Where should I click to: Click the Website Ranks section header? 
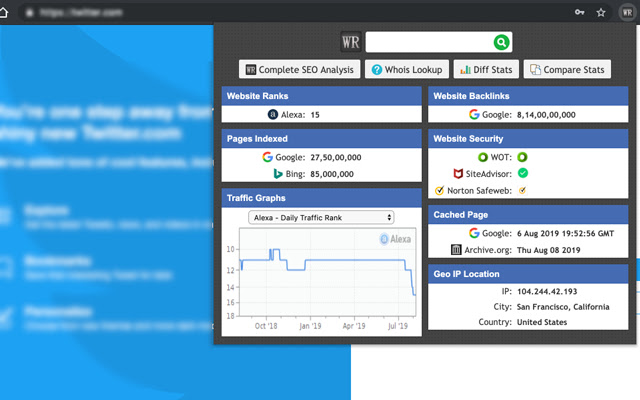click(x=322, y=96)
